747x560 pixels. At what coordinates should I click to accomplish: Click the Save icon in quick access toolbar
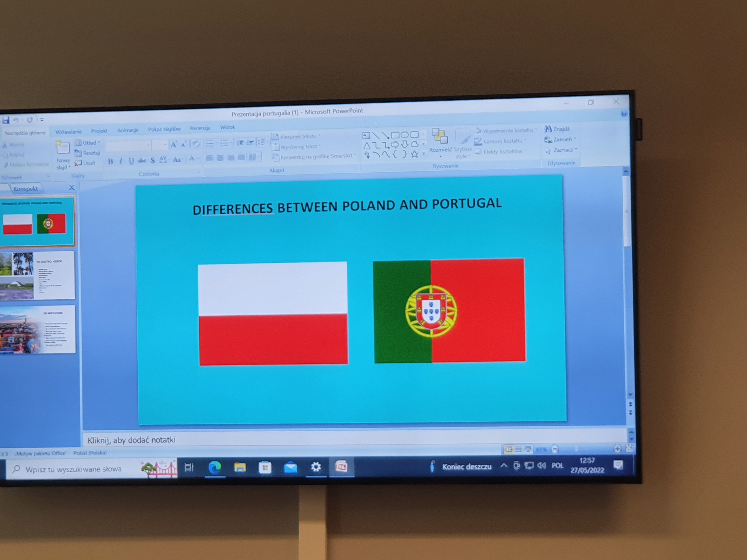(x=6, y=120)
